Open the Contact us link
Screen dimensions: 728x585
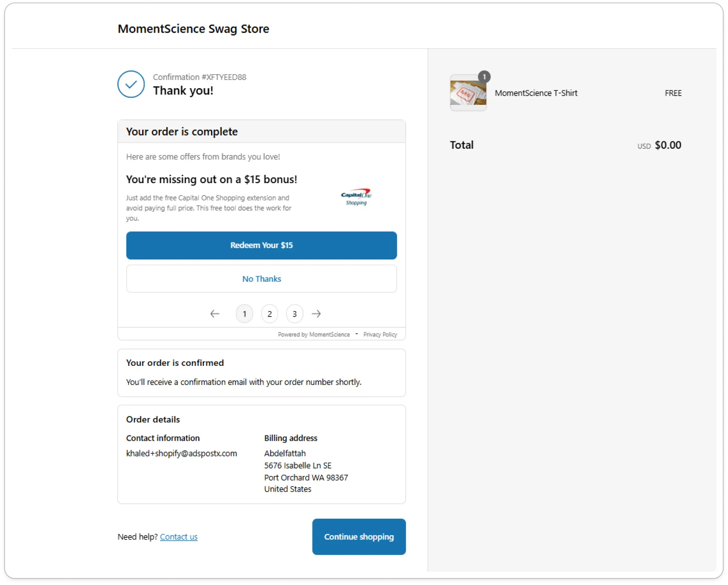[x=179, y=537]
